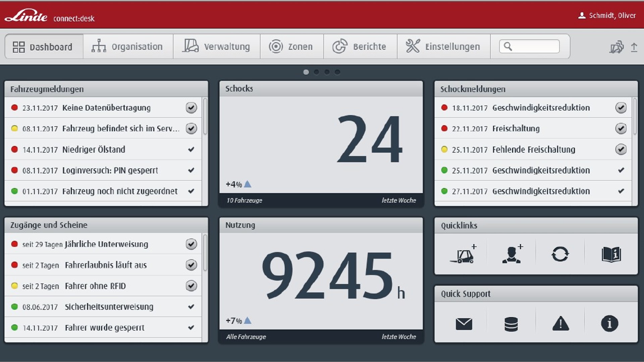Acknowledge the Keine Datenübertragung message
Viewport: 644px width, 362px height.
coord(191,108)
